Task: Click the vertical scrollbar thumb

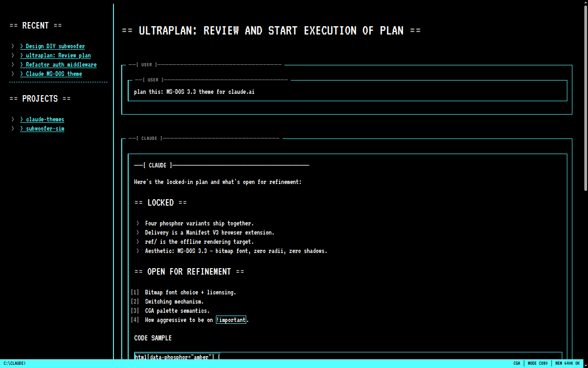Action: [585, 97]
